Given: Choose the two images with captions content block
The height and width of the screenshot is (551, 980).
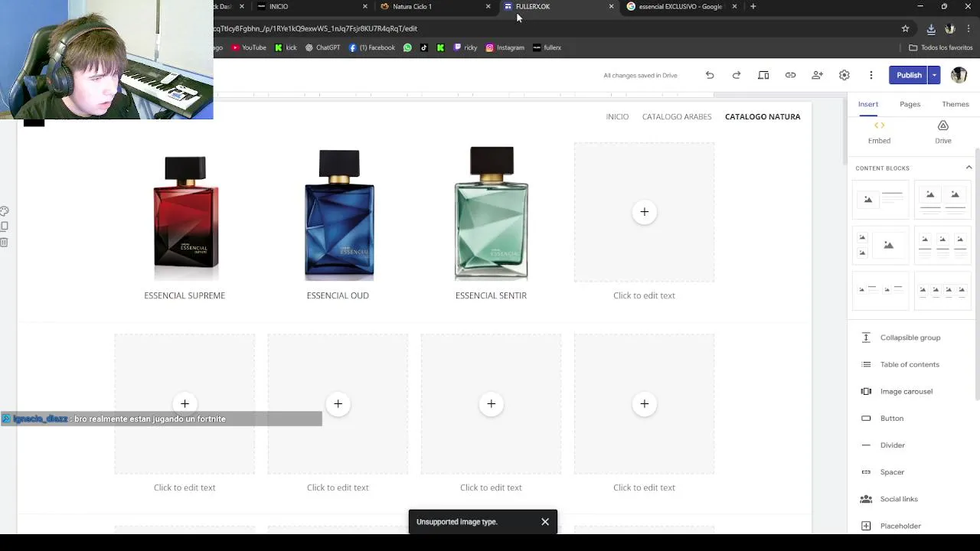Looking at the screenshot, I should point(942,199).
